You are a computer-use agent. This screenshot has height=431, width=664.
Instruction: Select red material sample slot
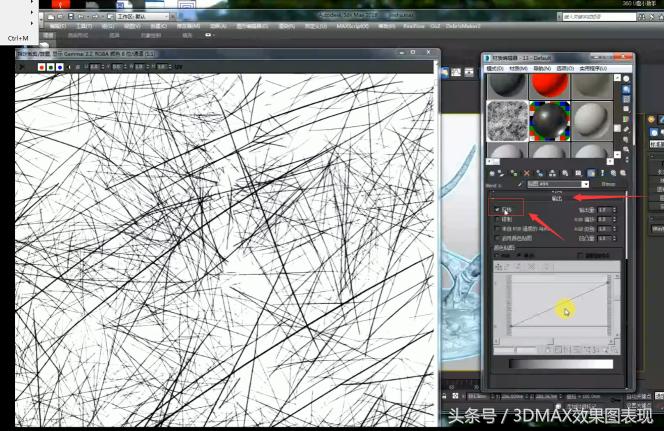(x=549, y=86)
